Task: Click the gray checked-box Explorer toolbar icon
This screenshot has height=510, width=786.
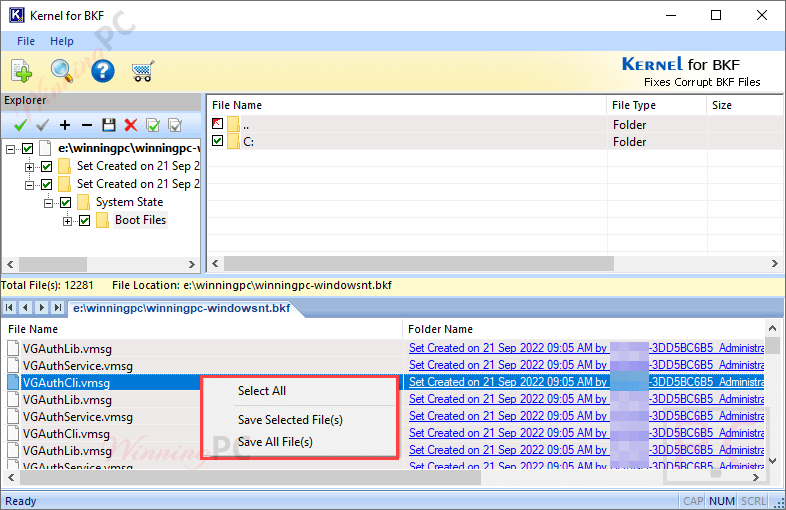Action: [175, 125]
